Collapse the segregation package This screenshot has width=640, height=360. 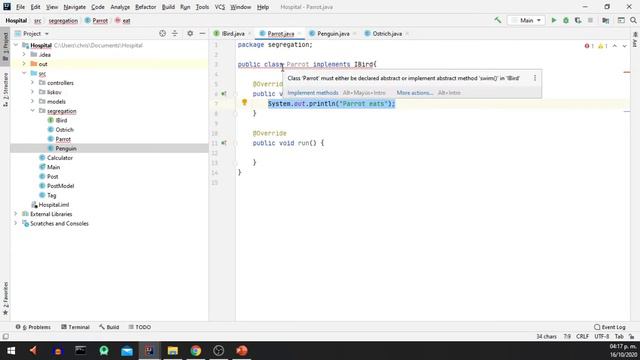(32, 111)
